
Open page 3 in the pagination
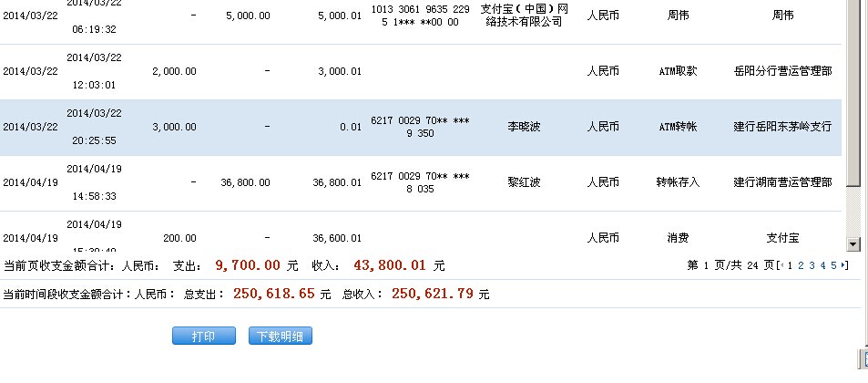click(811, 265)
